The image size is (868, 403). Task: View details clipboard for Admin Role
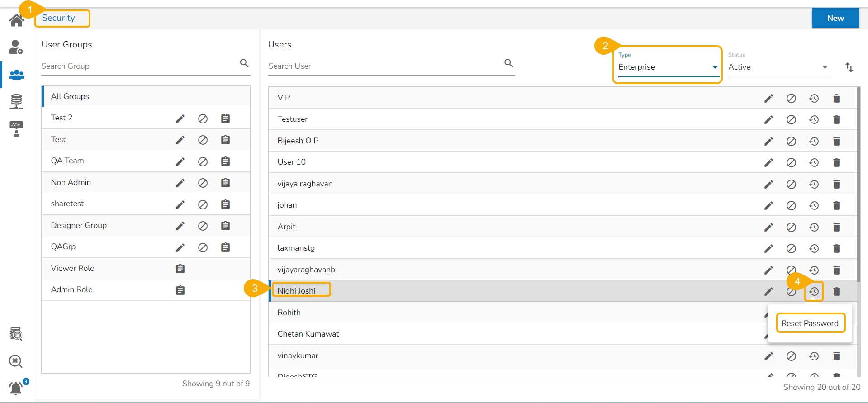180,290
